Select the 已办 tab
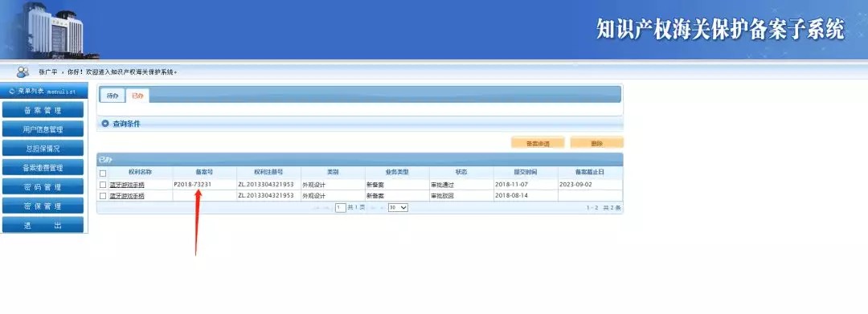868x314 pixels. [x=137, y=96]
